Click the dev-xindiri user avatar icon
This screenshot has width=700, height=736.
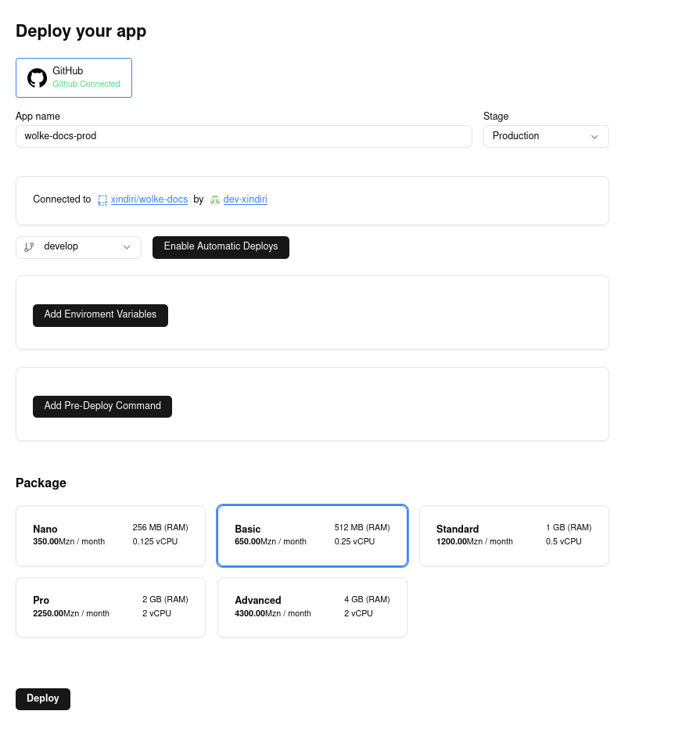215,200
